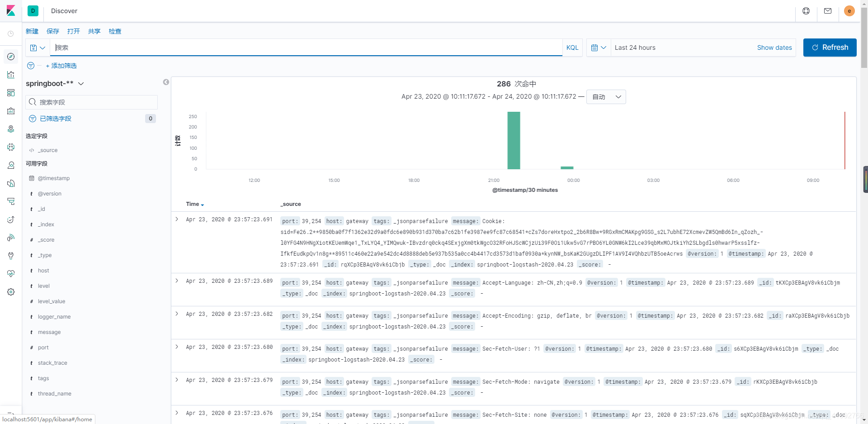Viewport: 868px width, 424px height.
Task: Open the interval auto dropdown
Action: coord(606,97)
